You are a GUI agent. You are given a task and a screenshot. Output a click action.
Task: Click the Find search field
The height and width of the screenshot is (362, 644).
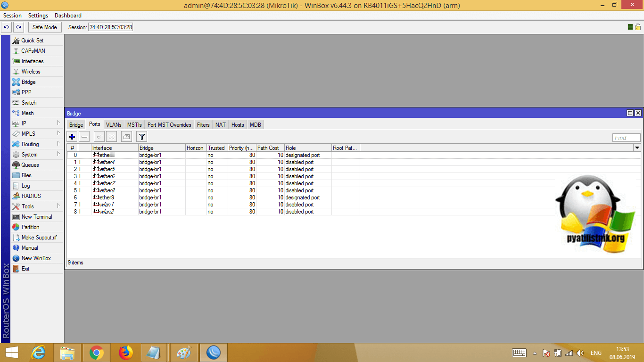point(626,138)
